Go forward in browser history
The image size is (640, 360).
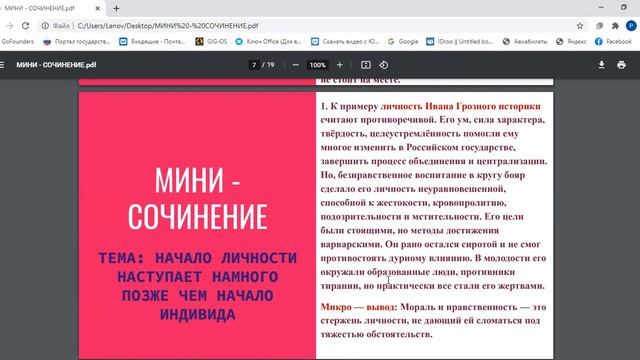[x=9, y=26]
